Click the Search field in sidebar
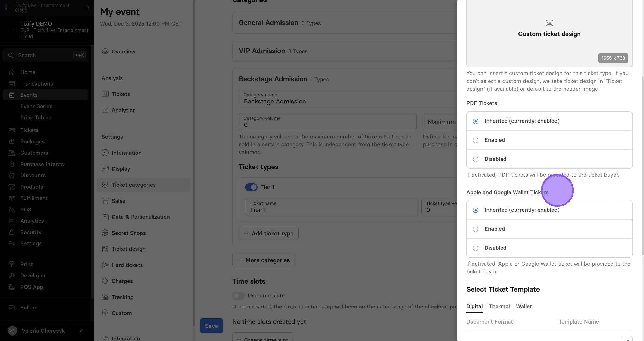The width and height of the screenshot is (644, 341). 46,55
